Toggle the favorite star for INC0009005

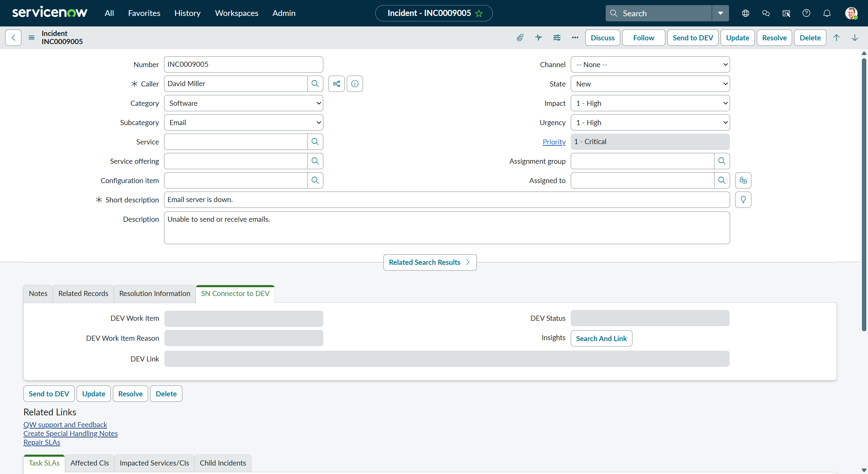479,13
